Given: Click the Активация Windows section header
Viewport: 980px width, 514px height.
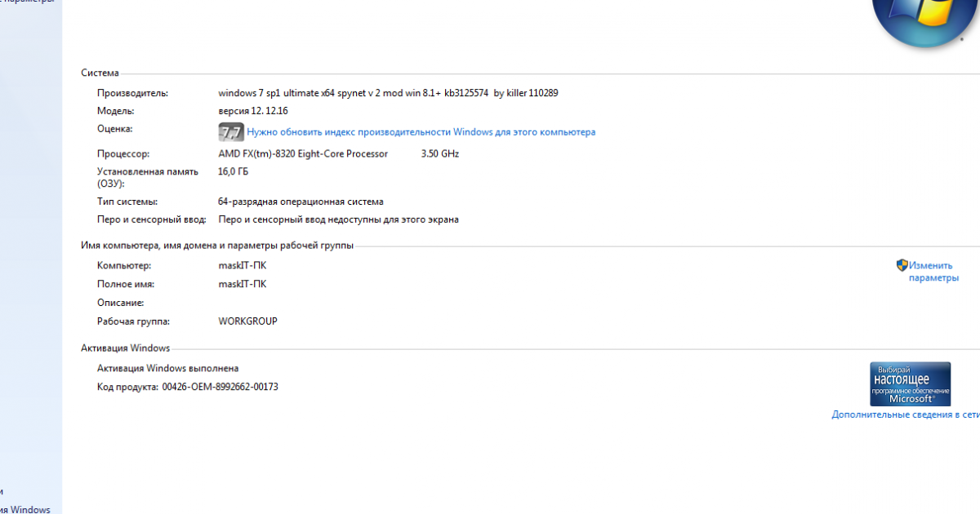Looking at the screenshot, I should 126,348.
